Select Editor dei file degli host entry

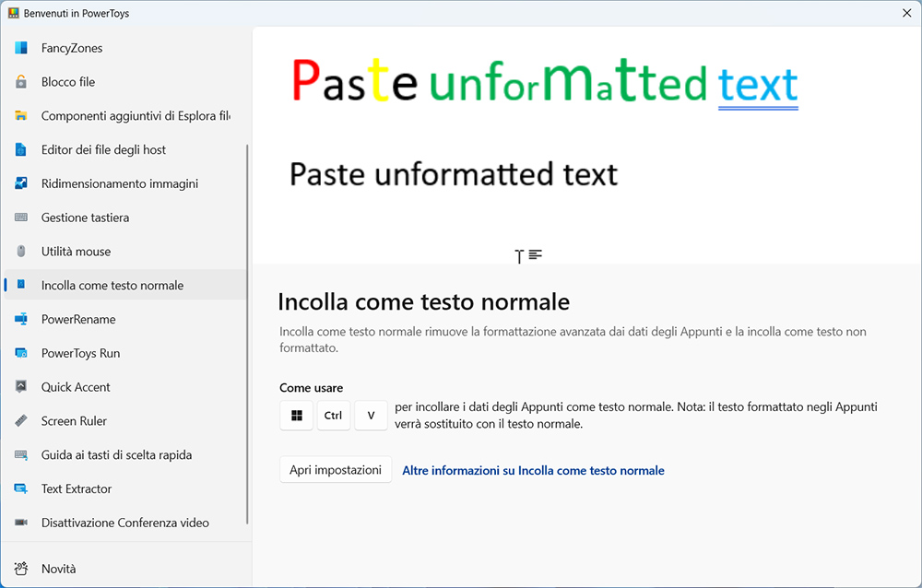(124, 150)
